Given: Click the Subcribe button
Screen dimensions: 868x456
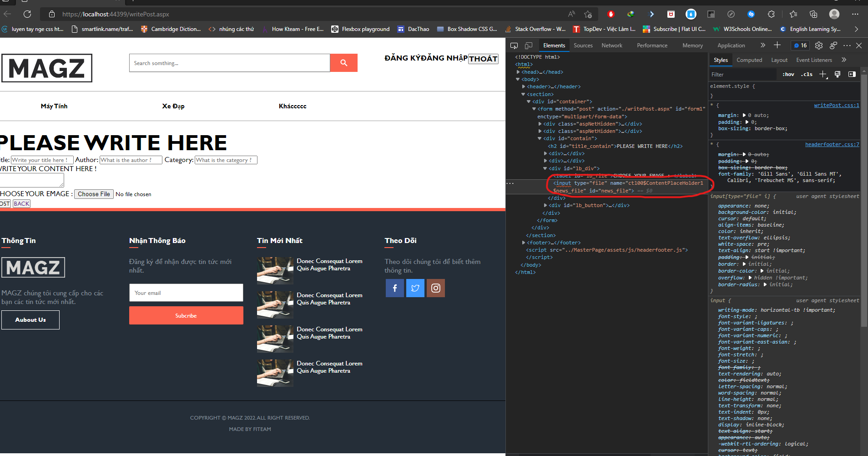Looking at the screenshot, I should click(186, 315).
